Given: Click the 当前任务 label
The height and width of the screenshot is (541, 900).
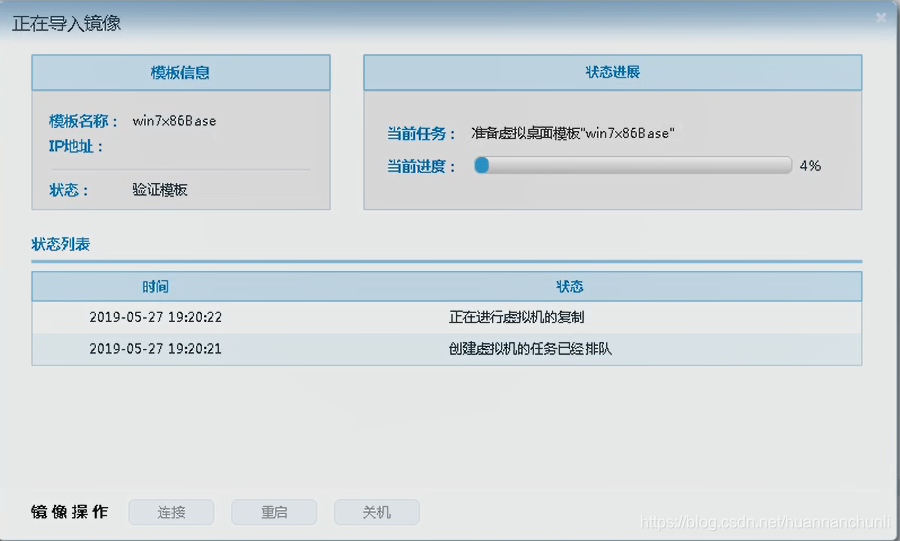Looking at the screenshot, I should (x=422, y=134).
